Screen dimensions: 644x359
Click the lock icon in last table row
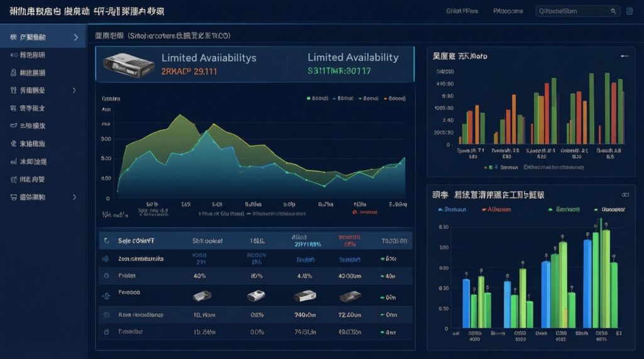click(106, 331)
